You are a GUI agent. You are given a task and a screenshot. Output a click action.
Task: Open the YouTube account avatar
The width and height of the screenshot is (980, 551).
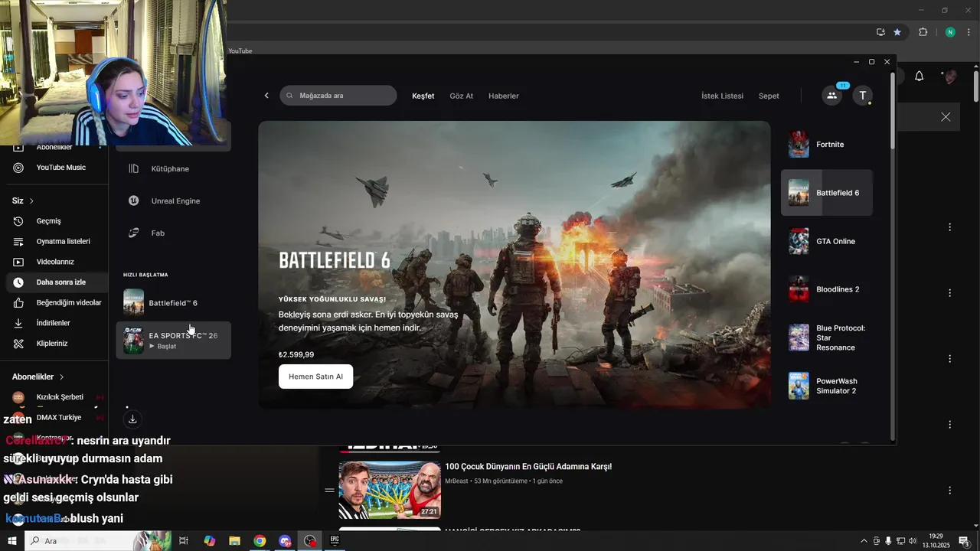[x=950, y=76]
